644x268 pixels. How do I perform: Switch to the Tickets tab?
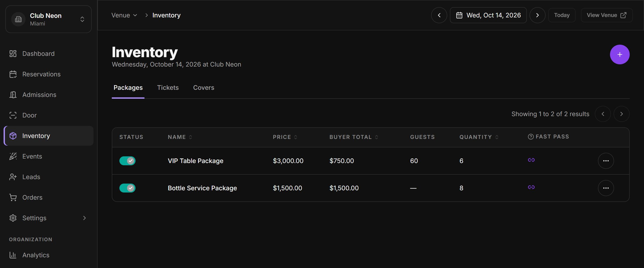click(168, 88)
